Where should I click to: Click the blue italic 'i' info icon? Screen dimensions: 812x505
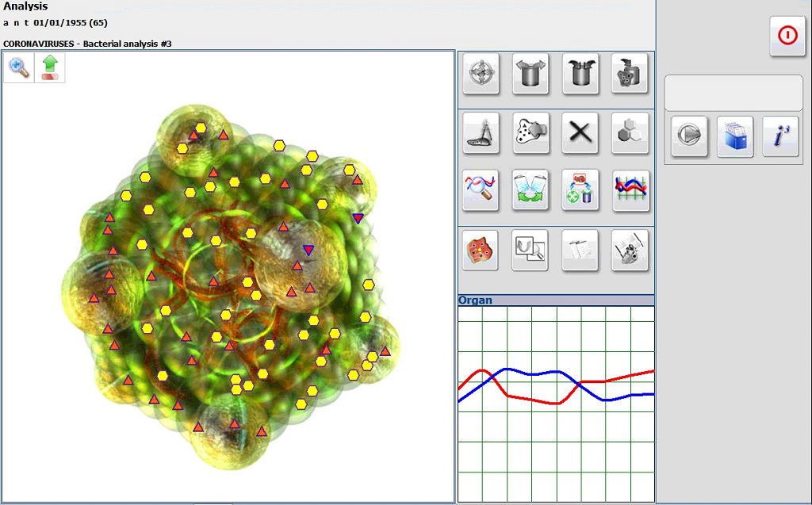(x=780, y=136)
